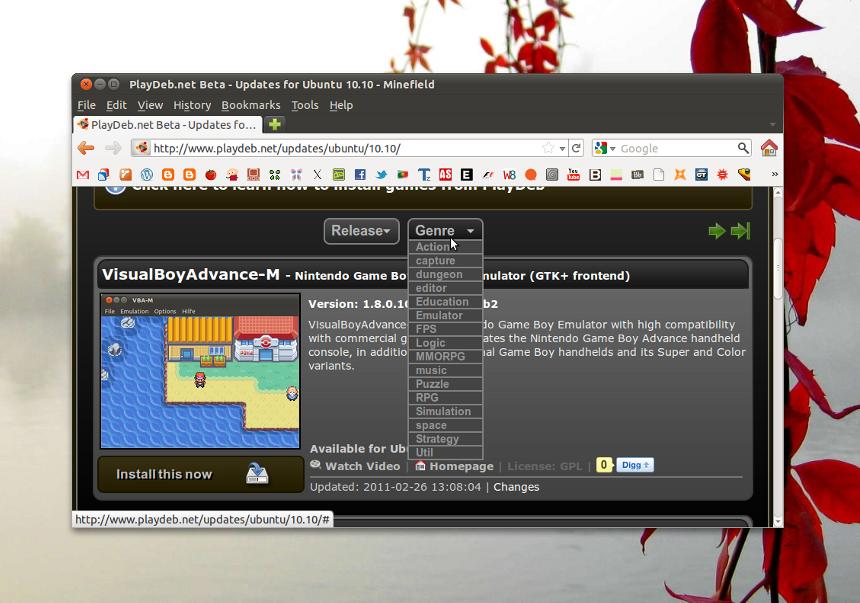The image size is (860, 603).
Task: Open the Edit menu
Action: 116,105
